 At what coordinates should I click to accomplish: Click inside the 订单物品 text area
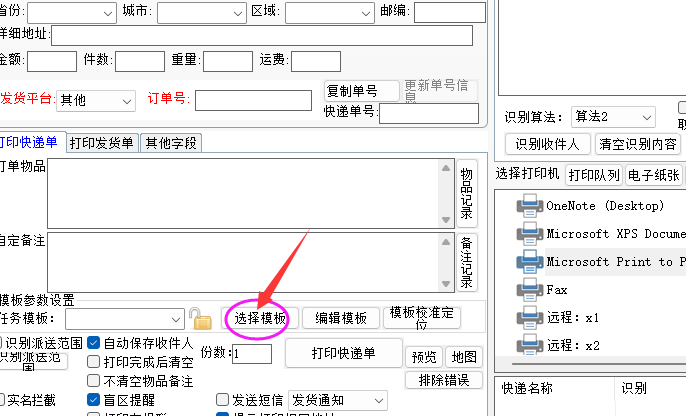244,193
